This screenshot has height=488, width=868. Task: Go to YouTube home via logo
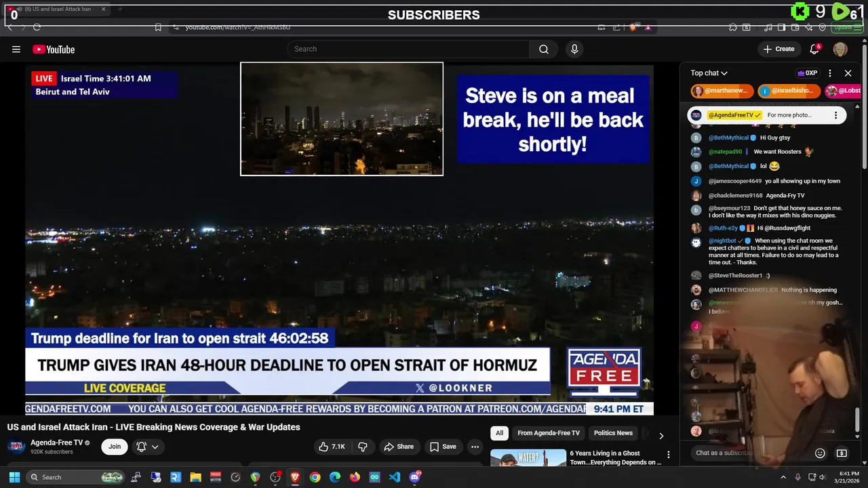54,49
